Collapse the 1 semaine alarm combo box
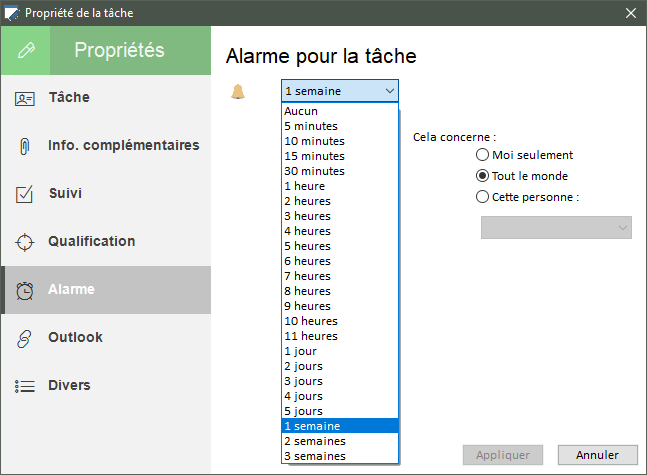Image resolution: width=647 pixels, height=475 pixels. click(340, 91)
